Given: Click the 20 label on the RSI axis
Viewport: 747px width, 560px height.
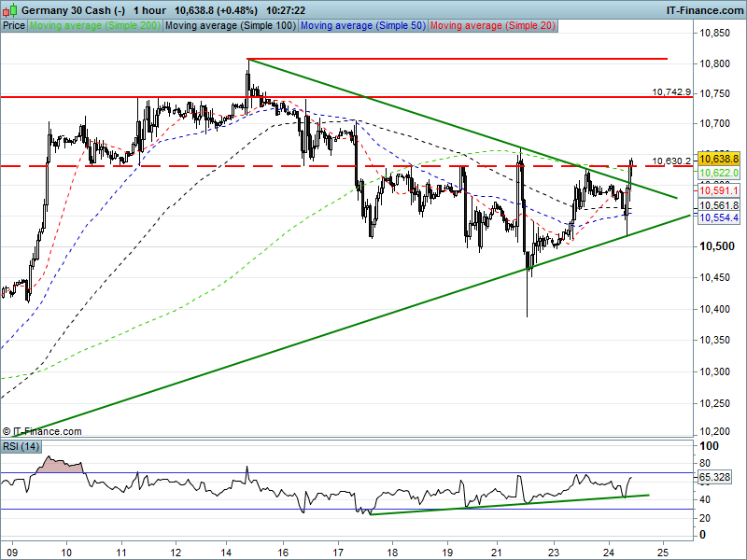Looking at the screenshot, I should point(705,518).
